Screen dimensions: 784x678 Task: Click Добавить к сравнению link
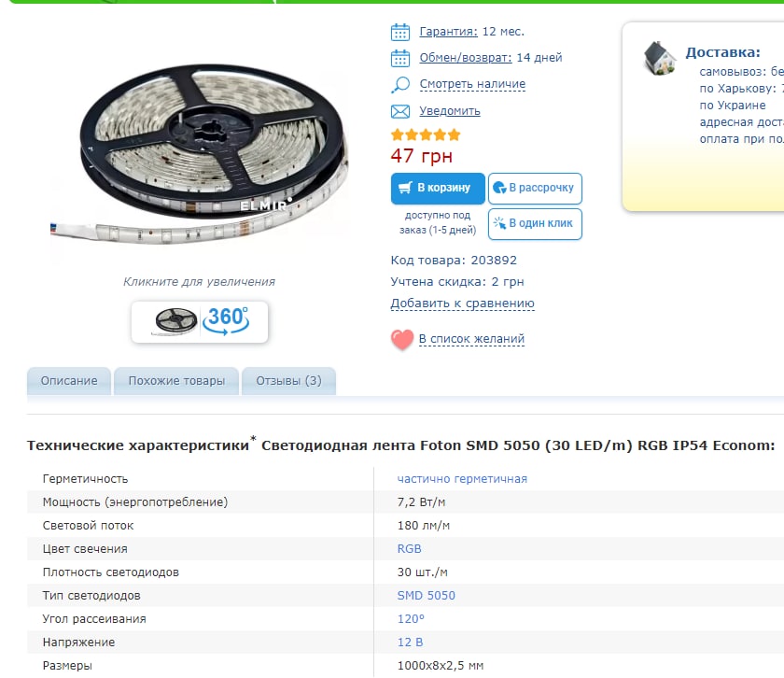(x=463, y=304)
